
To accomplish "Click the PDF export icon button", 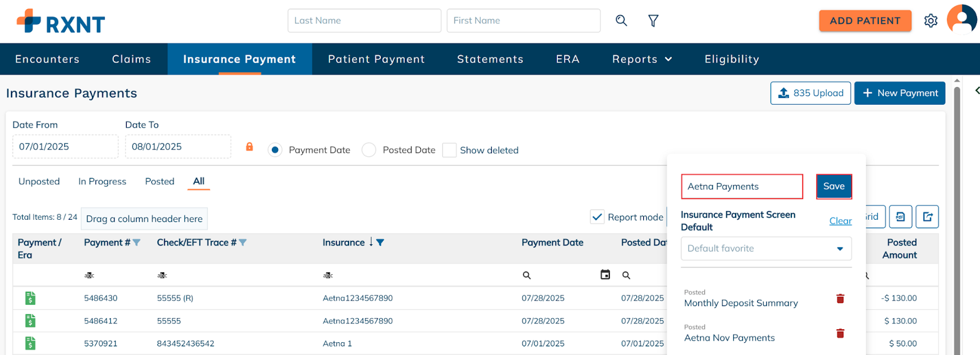I will [900, 217].
